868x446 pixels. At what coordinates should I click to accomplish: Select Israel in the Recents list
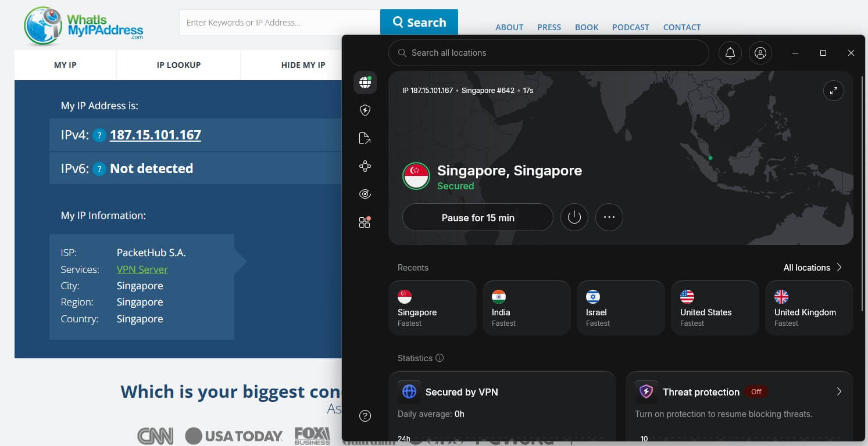[x=621, y=308]
